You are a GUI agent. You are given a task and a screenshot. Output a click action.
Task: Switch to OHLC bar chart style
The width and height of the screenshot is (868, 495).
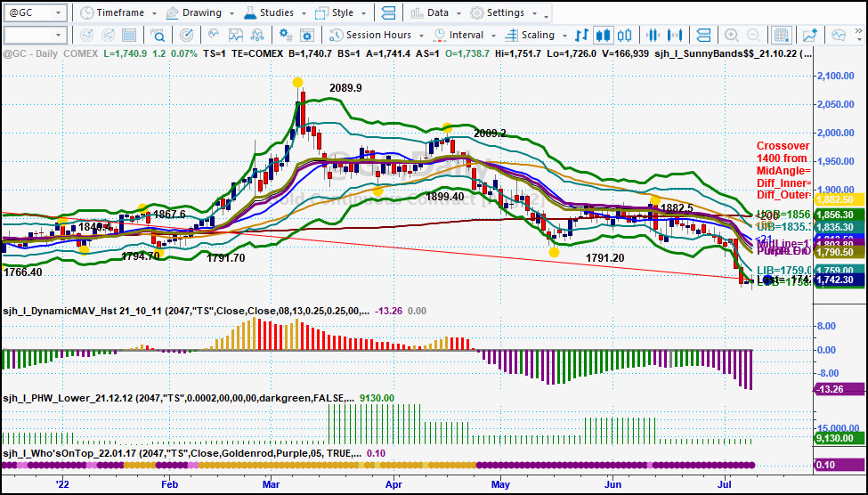point(581,36)
